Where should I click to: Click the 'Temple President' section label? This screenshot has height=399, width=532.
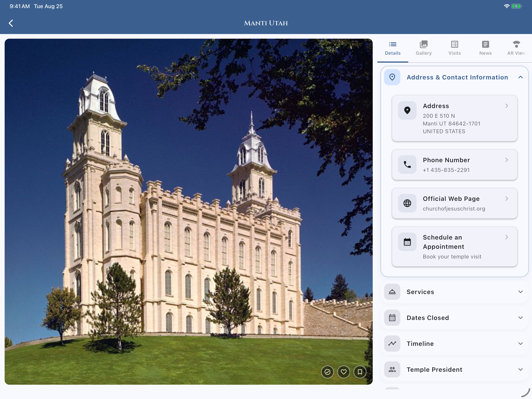pos(434,369)
